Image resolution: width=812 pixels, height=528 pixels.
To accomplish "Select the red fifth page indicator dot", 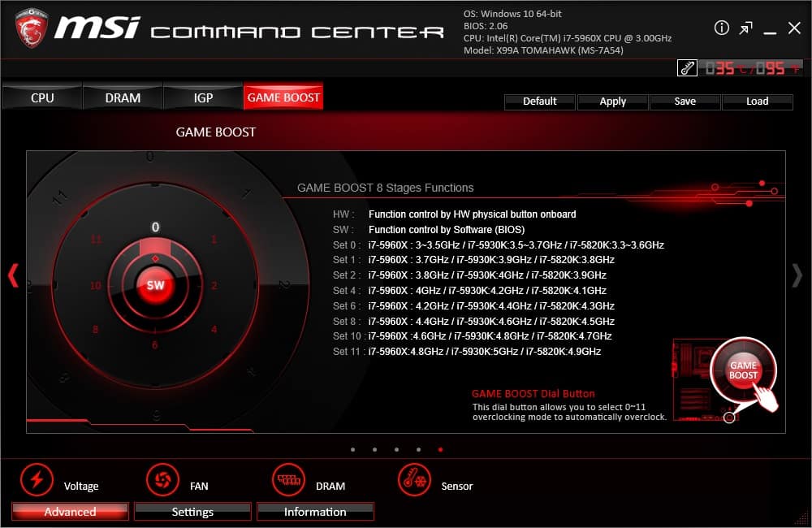I will (440, 450).
